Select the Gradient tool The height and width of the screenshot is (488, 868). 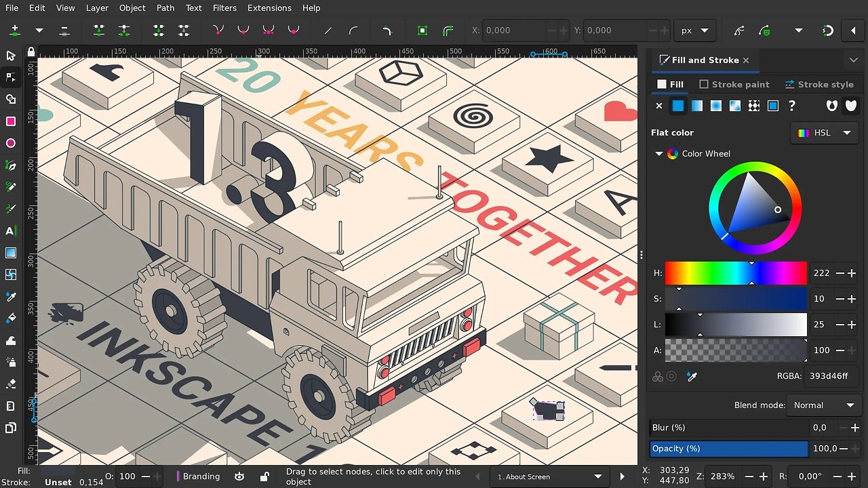tap(10, 253)
